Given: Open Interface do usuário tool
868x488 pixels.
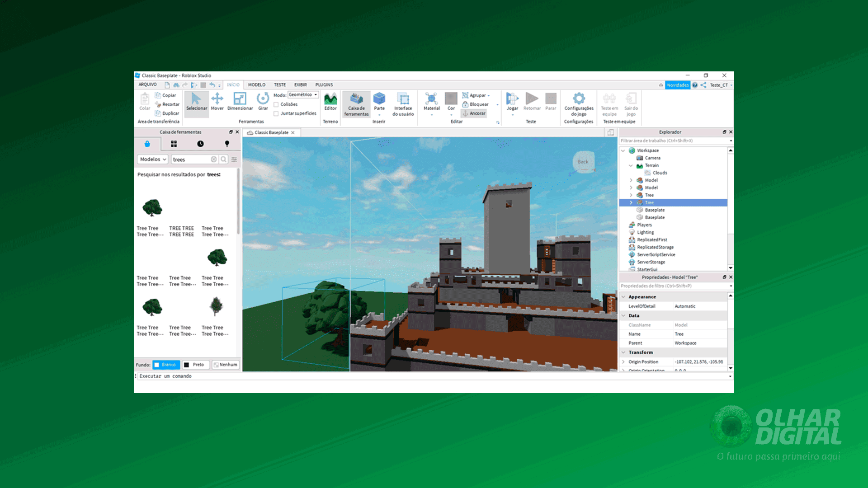Looking at the screenshot, I should point(403,104).
